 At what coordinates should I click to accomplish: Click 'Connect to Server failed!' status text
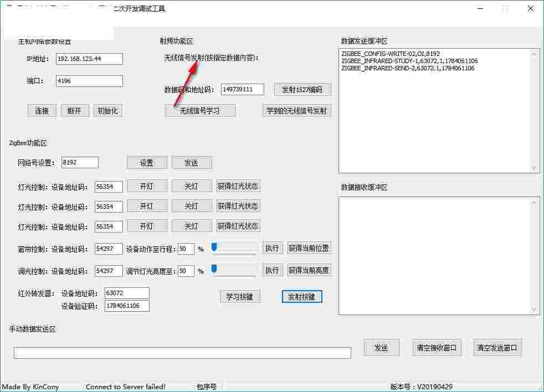tap(125, 387)
